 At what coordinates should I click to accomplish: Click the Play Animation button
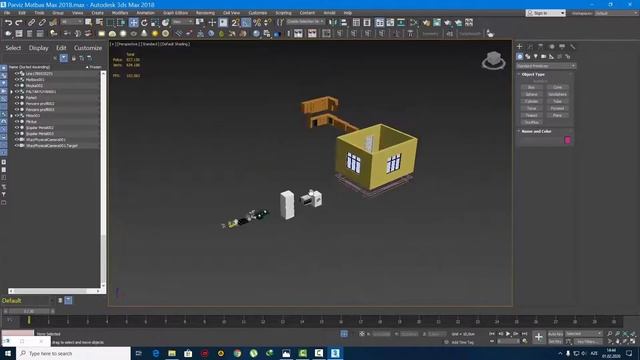point(508,334)
